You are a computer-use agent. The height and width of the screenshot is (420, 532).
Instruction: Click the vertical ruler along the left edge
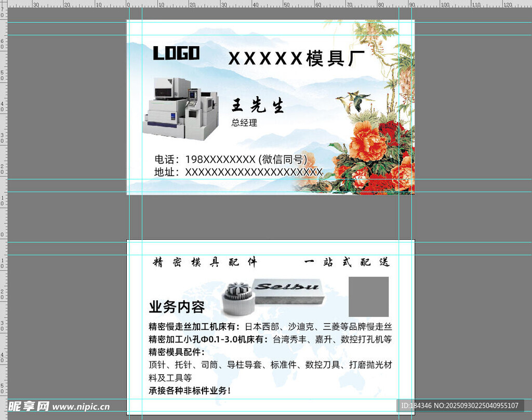[x=3, y=208]
